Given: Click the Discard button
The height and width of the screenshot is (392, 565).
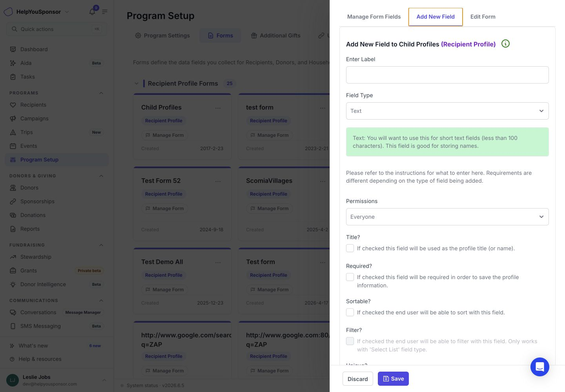Looking at the screenshot, I should coord(358,379).
